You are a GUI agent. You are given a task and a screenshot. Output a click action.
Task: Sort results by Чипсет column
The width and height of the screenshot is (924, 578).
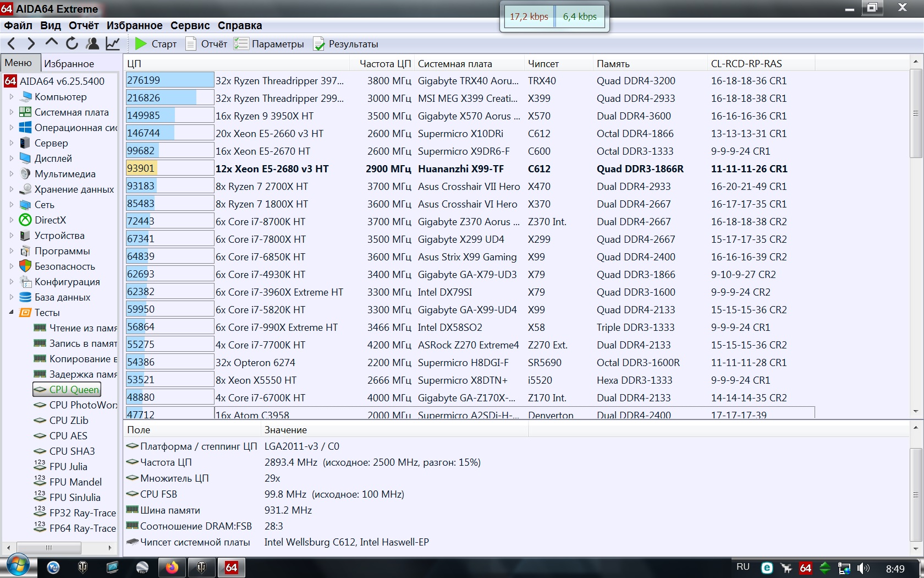pos(559,64)
